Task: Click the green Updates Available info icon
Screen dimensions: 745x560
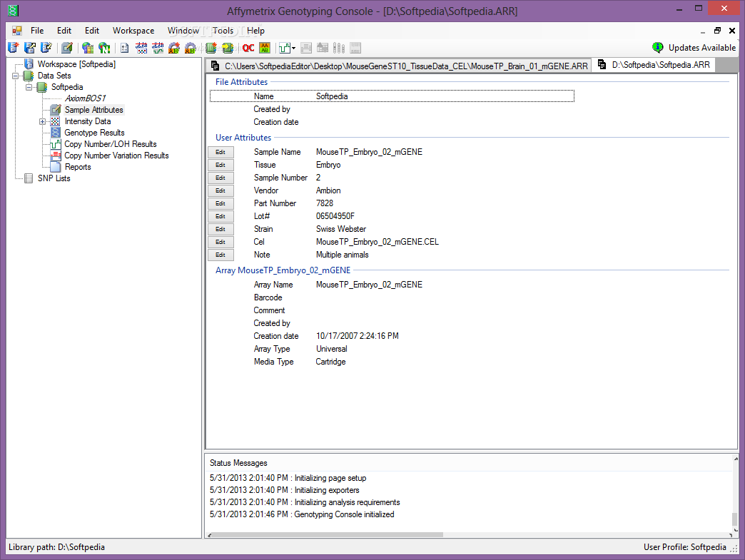Action: 657,47
